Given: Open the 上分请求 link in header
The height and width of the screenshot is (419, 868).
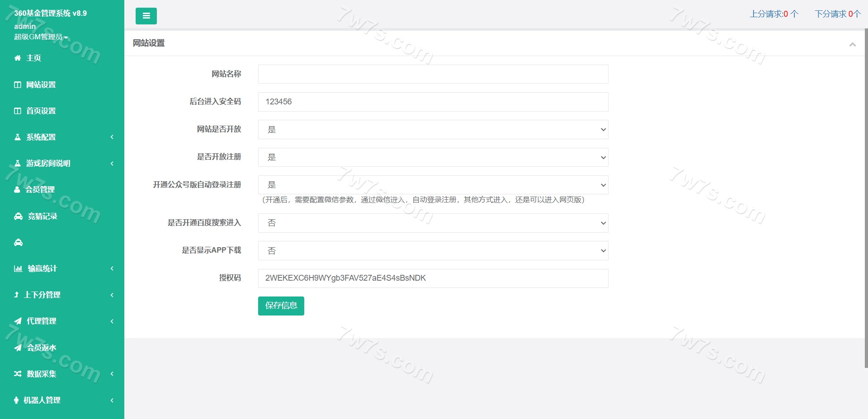Looking at the screenshot, I should [x=774, y=14].
